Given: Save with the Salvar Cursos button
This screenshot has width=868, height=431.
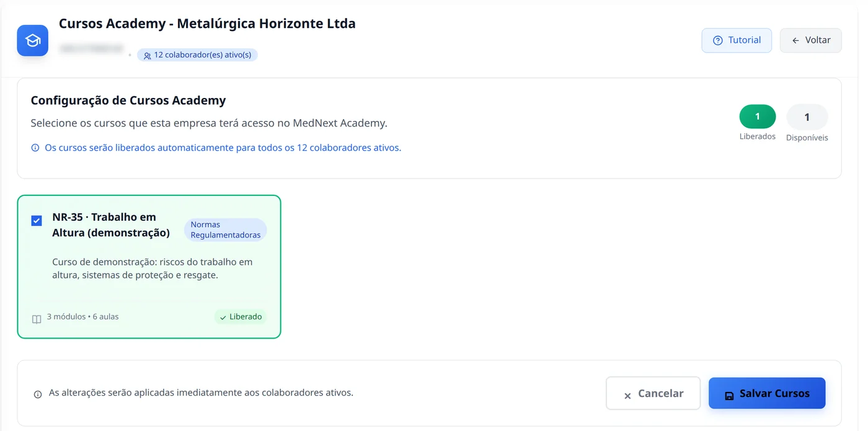Looking at the screenshot, I should [767, 393].
